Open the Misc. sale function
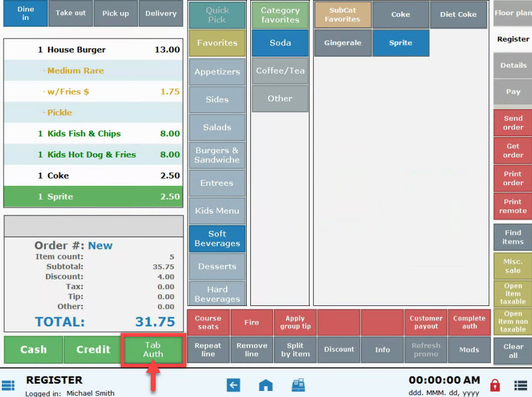The image size is (532, 397). point(511,265)
